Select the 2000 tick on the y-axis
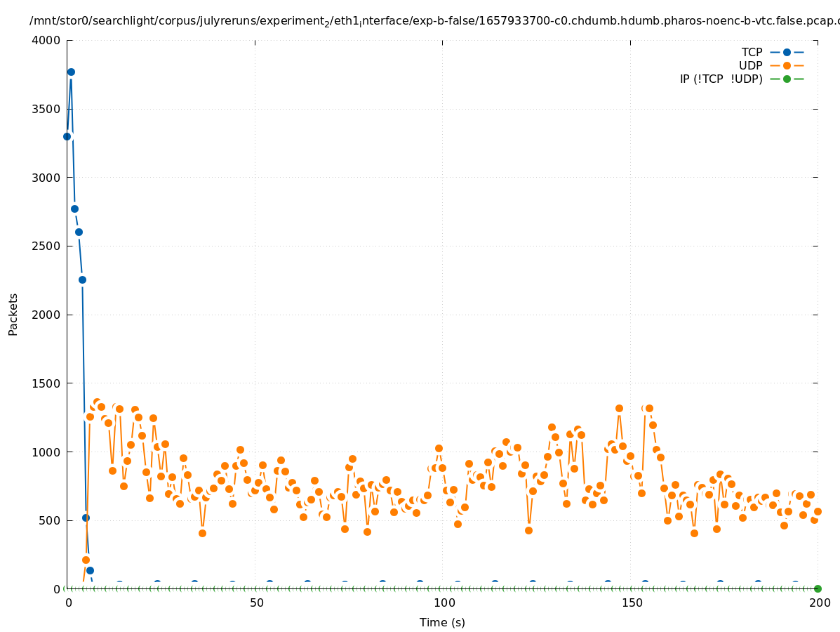 [x=47, y=315]
